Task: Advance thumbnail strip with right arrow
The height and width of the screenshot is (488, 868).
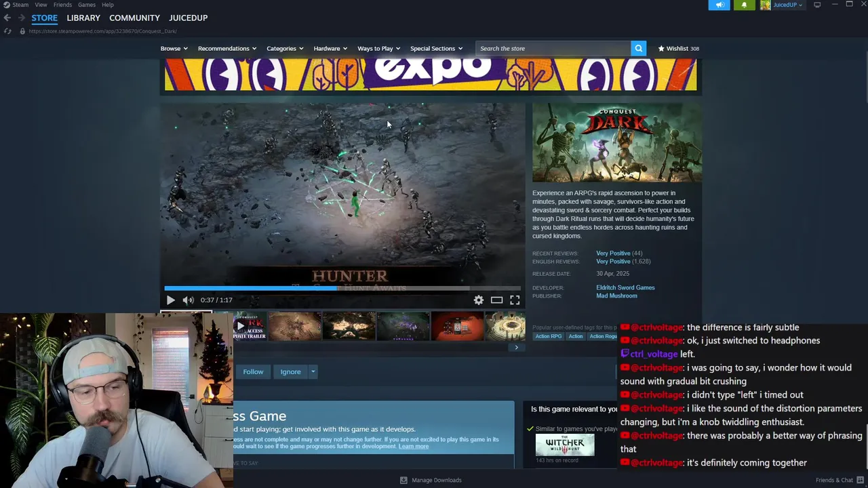Action: 516,348
